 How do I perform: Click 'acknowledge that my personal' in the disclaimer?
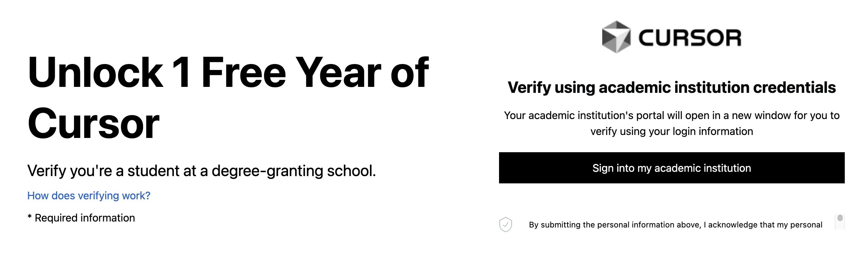(765, 225)
